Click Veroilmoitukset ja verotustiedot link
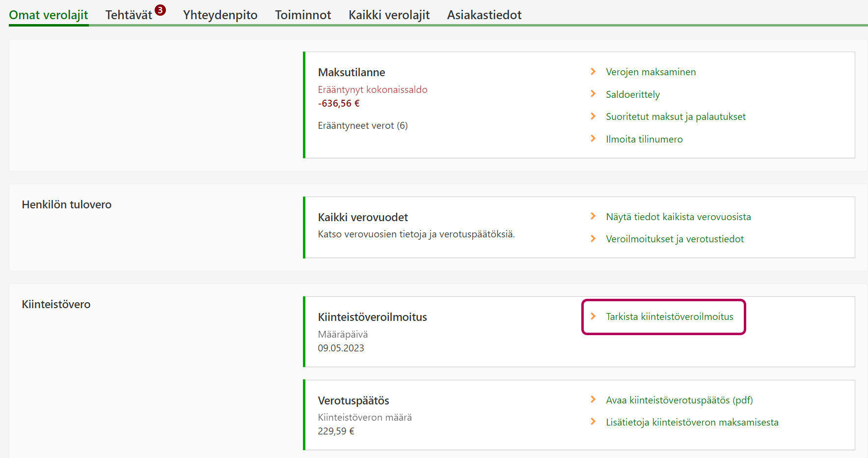Screen dimensions: 868x458 click(675, 239)
